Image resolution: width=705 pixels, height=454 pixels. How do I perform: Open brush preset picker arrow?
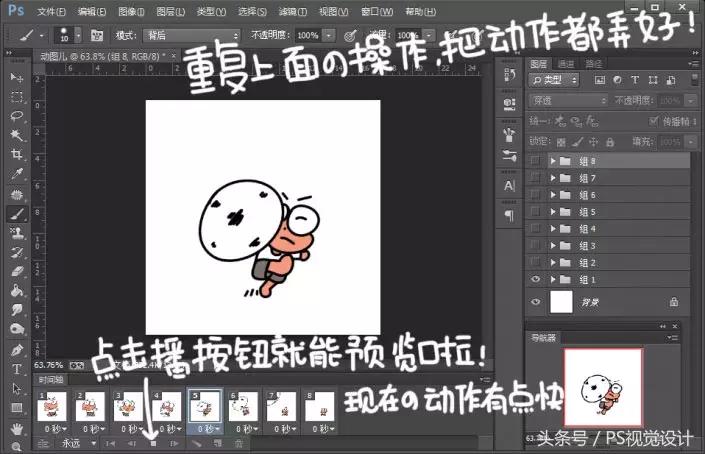(78, 35)
